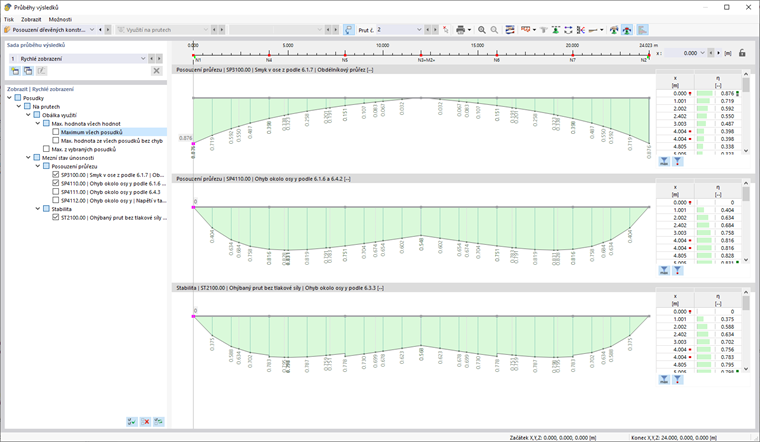Open the 'Zobrazit' menu
This screenshot has width=760, height=442.
click(31, 19)
